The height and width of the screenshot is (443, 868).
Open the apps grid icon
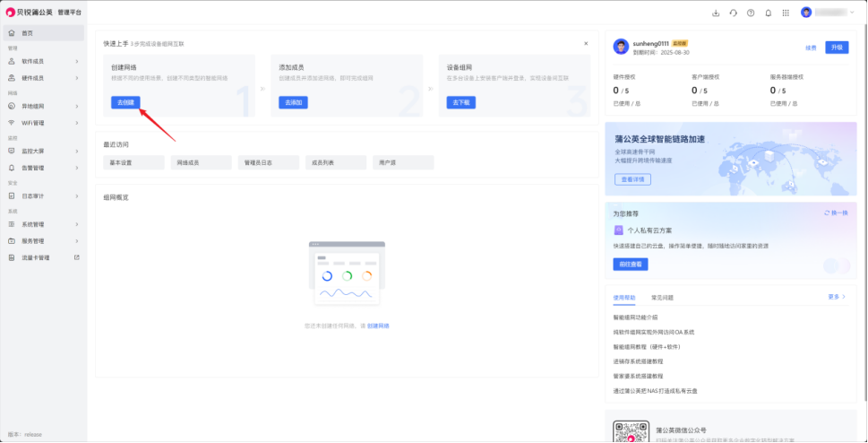coord(786,13)
